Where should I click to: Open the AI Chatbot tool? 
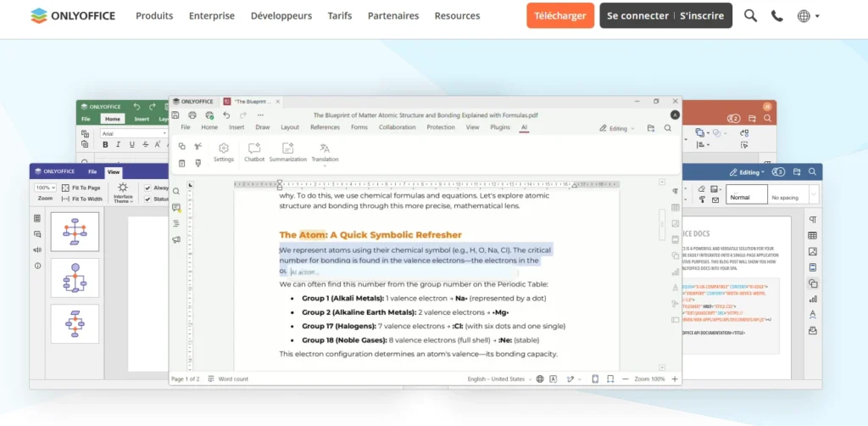tap(254, 153)
